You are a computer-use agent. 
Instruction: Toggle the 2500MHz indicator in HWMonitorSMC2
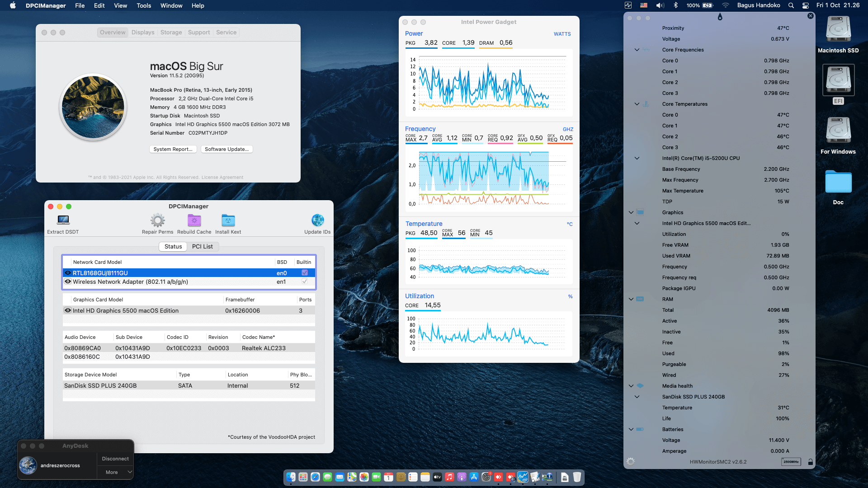(791, 462)
